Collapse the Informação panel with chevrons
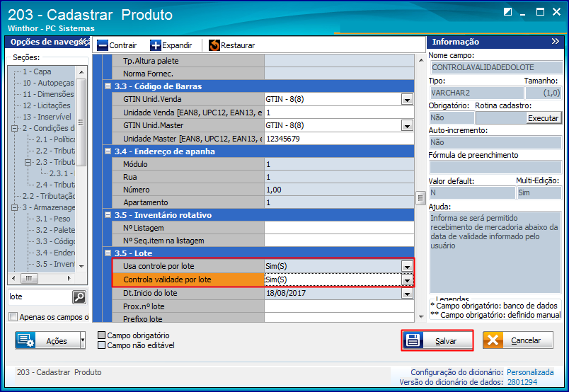 pos(556,42)
